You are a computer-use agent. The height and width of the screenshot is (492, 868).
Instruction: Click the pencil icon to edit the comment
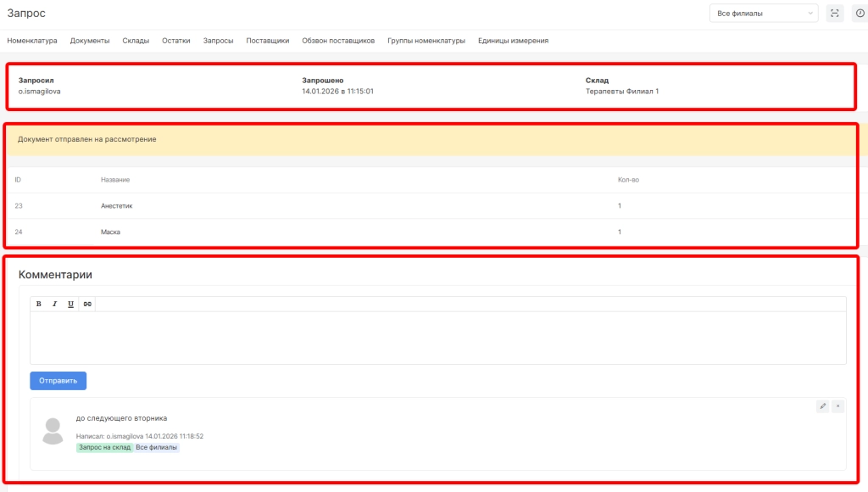pos(822,406)
